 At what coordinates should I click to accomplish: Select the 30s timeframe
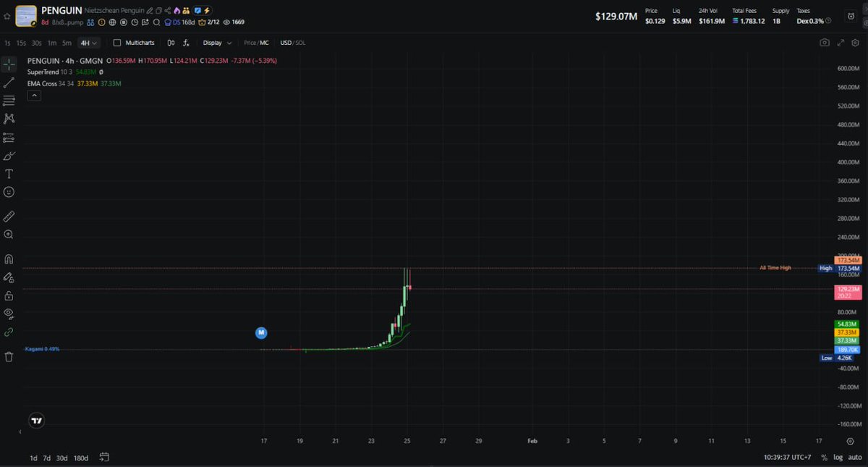click(36, 43)
